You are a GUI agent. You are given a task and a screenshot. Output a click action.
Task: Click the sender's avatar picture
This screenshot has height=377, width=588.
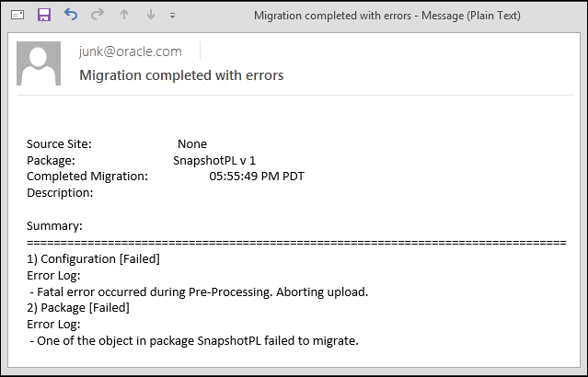pyautogui.click(x=40, y=63)
